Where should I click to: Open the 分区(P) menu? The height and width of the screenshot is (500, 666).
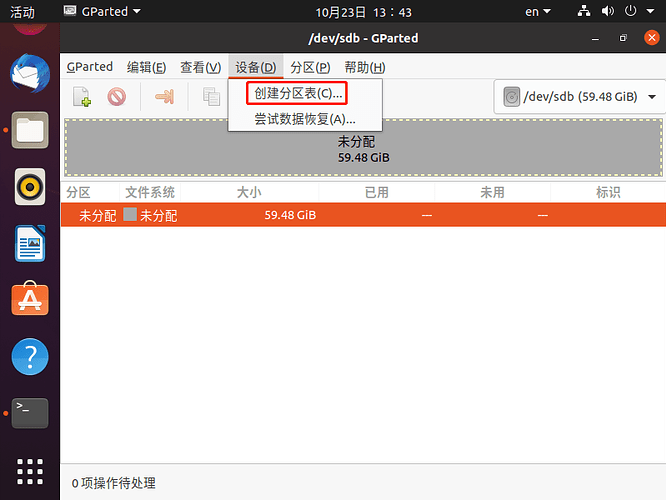pyautogui.click(x=310, y=67)
